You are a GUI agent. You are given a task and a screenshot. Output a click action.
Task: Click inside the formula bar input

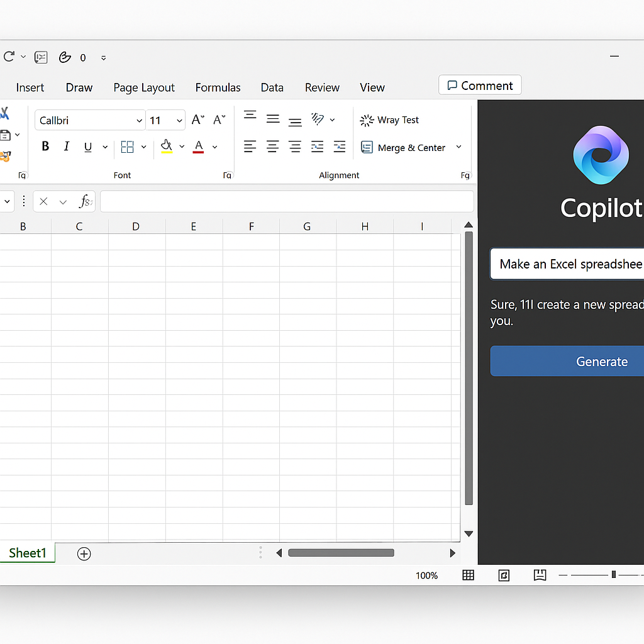(x=287, y=201)
